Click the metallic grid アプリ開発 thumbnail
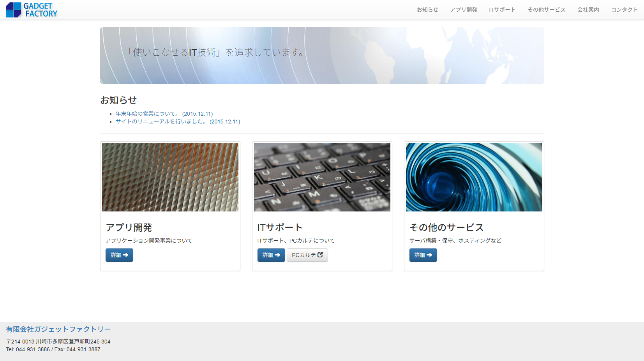Image resolution: width=644 pixels, height=361 pixels. pos(170,177)
